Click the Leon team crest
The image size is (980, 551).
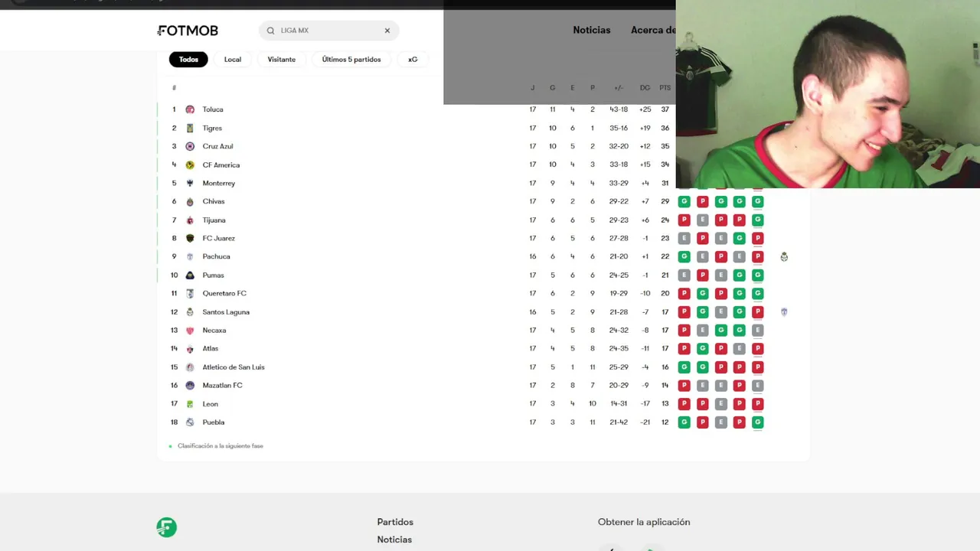tap(190, 403)
